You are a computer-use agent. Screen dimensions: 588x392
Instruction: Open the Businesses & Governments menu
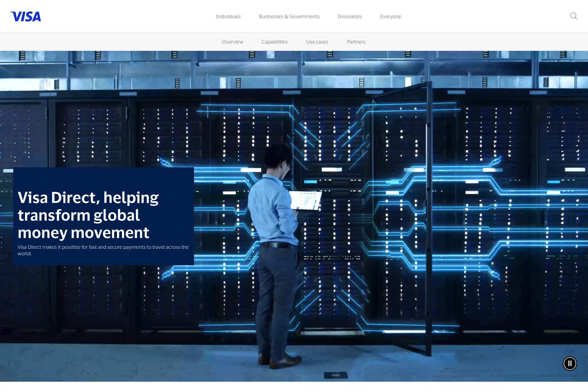pyautogui.click(x=289, y=16)
